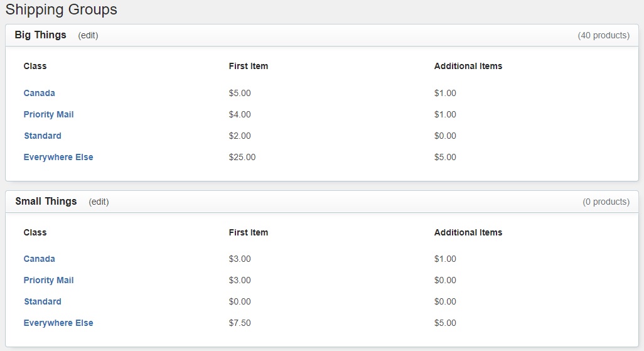Click the $7.50 first item rate
The image size is (644, 351).
click(x=239, y=323)
